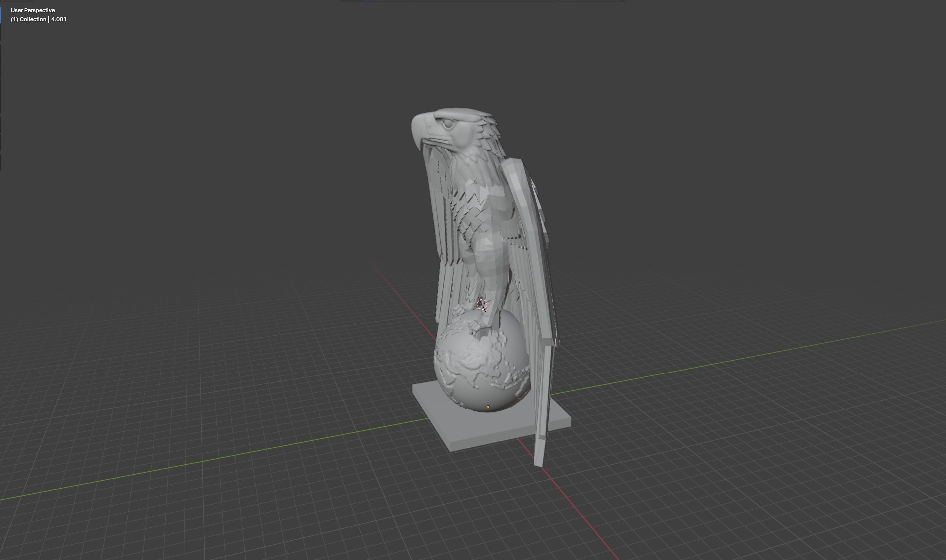Click the "User Perspective" viewport label

33,10
